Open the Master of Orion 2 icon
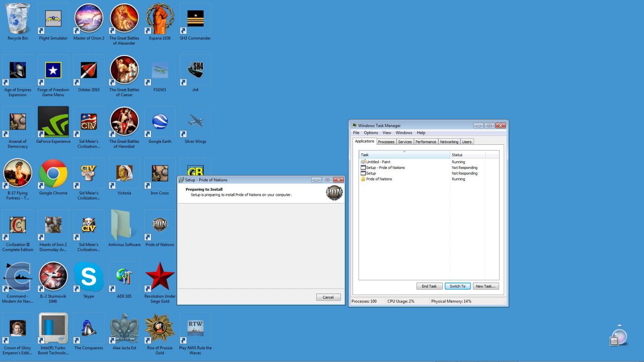Image resolution: width=644 pixels, height=362 pixels. [x=89, y=19]
